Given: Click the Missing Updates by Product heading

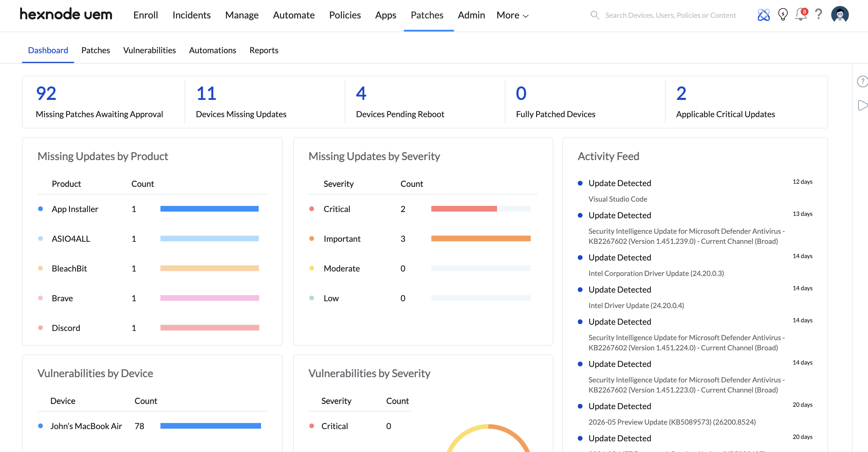Looking at the screenshot, I should [102, 156].
